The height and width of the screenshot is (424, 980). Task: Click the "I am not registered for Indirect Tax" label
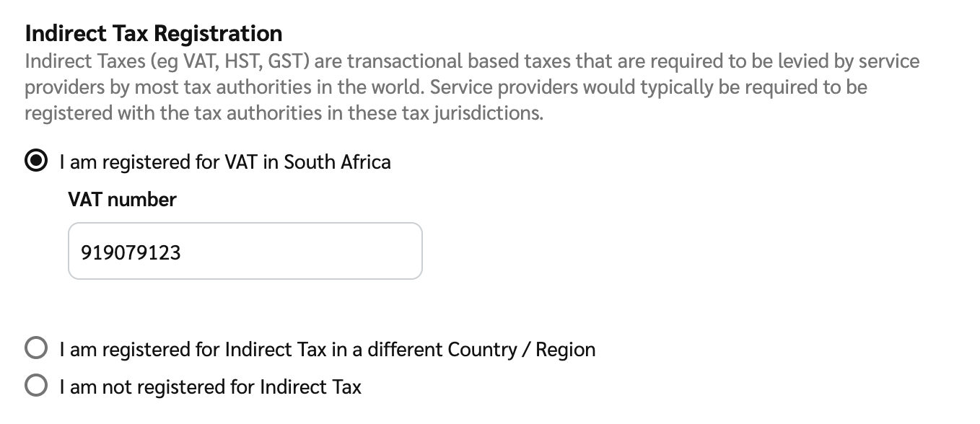pos(210,387)
